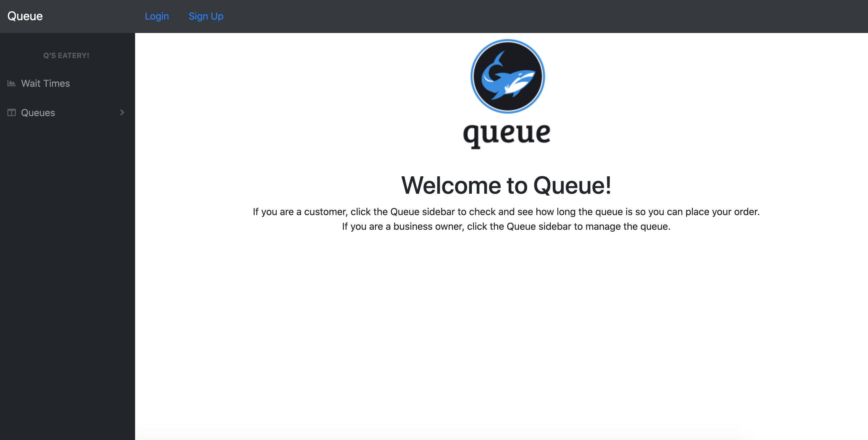
Task: Click the word Welcome in the heading
Action: (451, 186)
